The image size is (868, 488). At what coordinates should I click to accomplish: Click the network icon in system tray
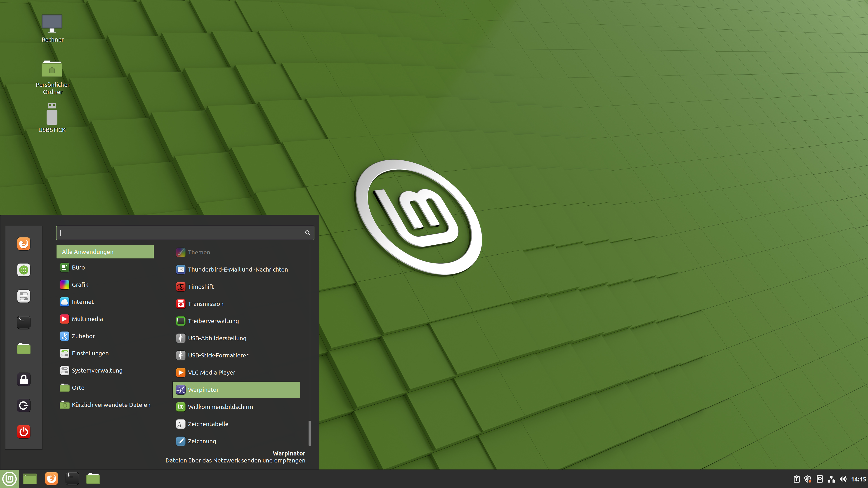[831, 479]
